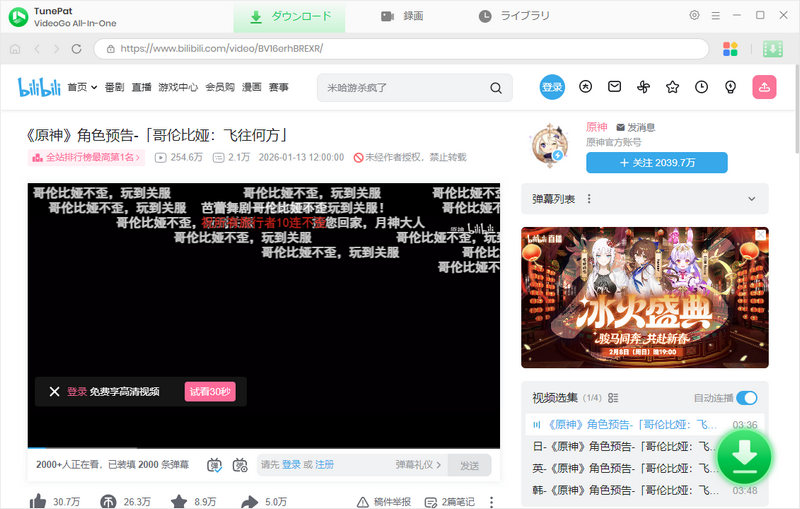Image resolution: width=800 pixels, height=509 pixels.
Task: Open bilibili watch history clock icon
Action: coord(702,87)
